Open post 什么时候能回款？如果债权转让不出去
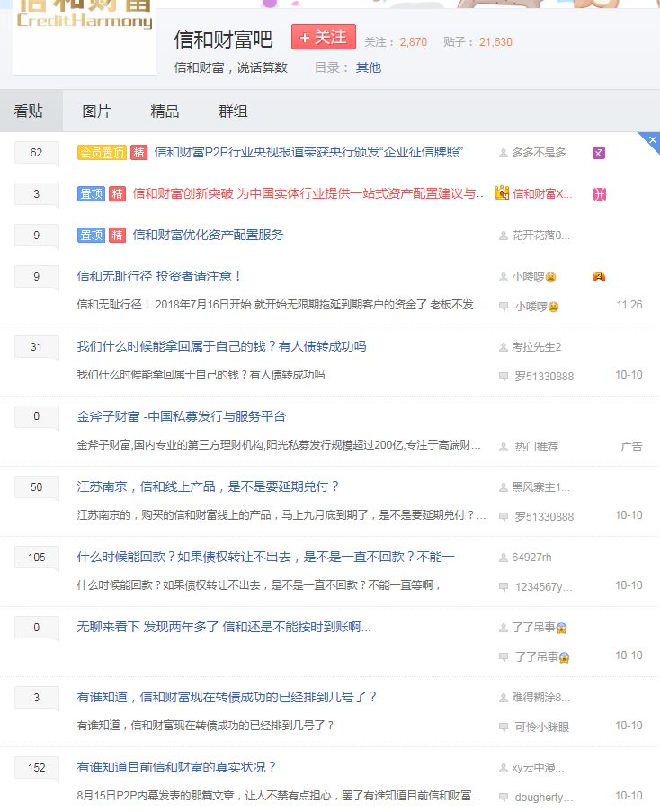 pyautogui.click(x=265, y=557)
